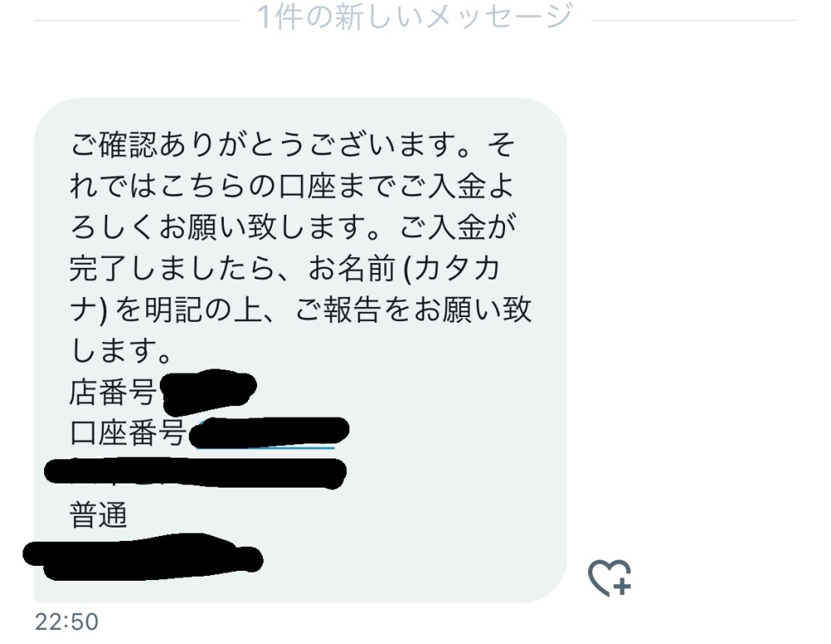Click the redacted bar above 普通

tap(195, 473)
